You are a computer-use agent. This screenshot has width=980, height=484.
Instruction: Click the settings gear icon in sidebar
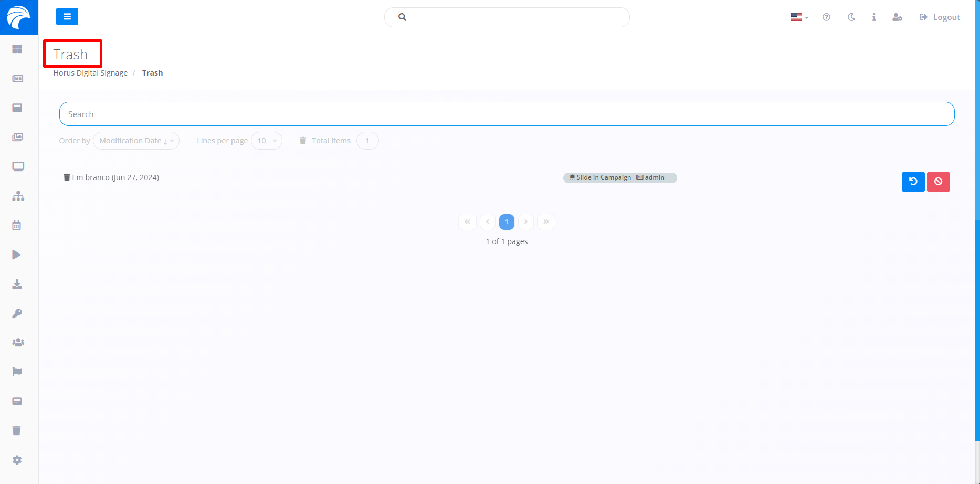tap(17, 460)
